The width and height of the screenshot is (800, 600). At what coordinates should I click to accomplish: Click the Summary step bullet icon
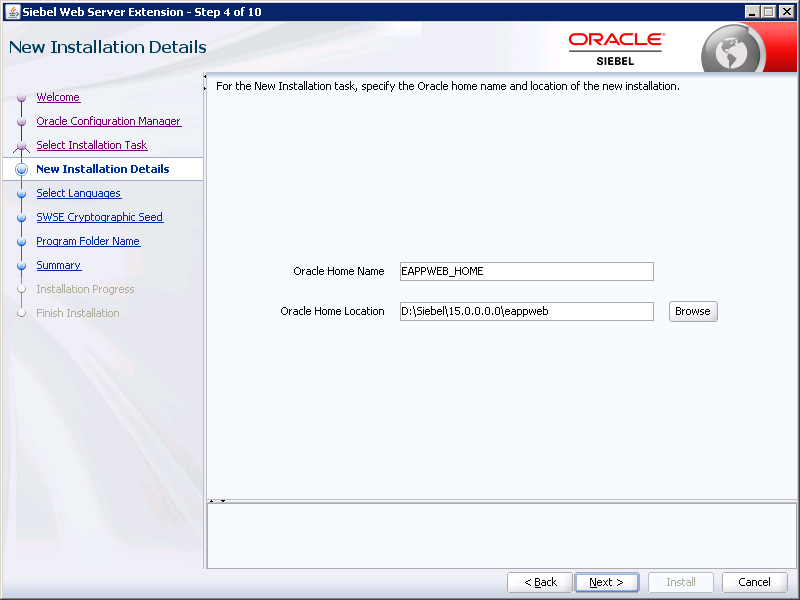click(21, 265)
